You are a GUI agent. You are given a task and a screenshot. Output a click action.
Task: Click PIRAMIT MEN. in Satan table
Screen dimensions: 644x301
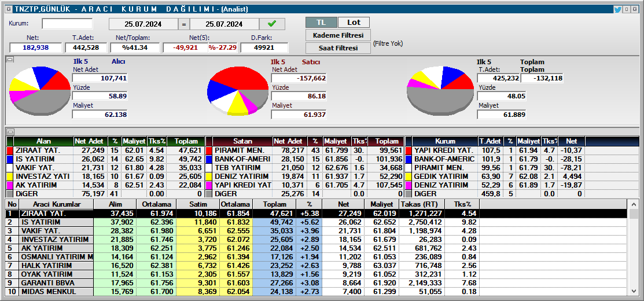pyautogui.click(x=240, y=150)
